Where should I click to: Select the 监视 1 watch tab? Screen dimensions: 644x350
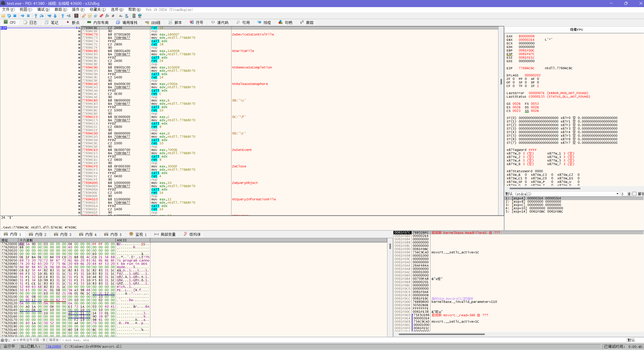click(x=138, y=234)
